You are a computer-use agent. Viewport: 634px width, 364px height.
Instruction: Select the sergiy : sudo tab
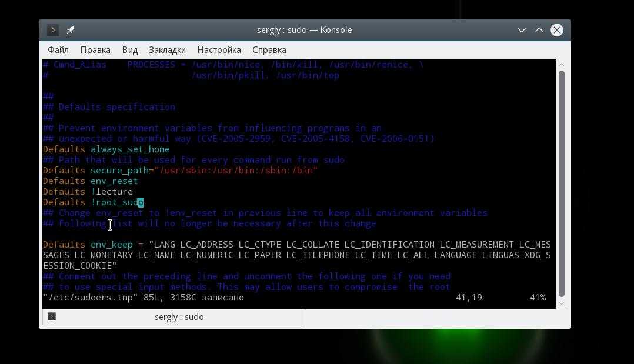click(174, 317)
